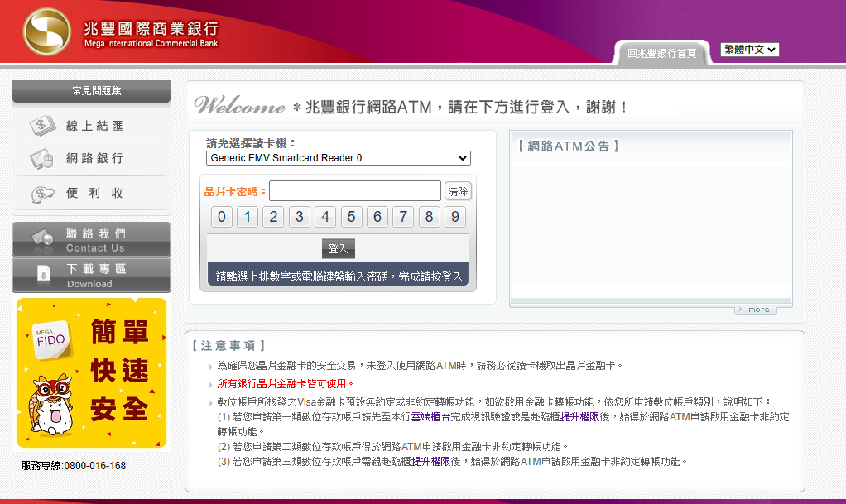Click the 注意事項 heading

[x=228, y=346]
